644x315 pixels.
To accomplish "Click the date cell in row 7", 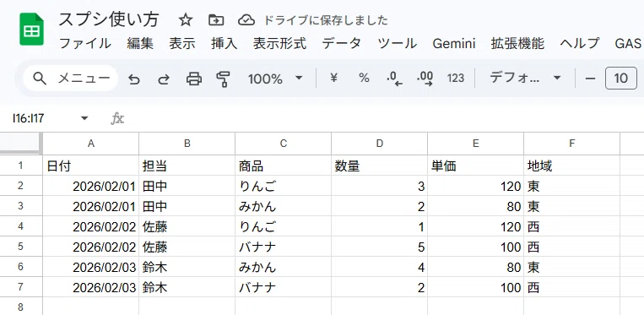I will point(91,287).
